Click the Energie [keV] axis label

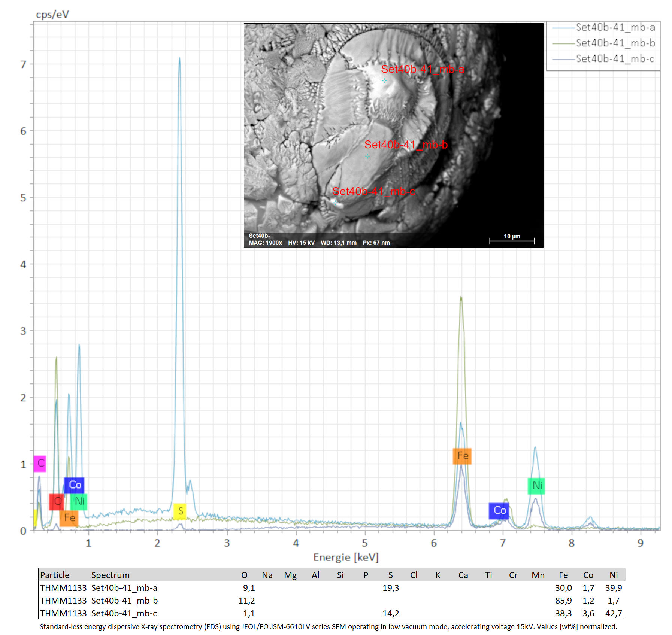click(346, 557)
